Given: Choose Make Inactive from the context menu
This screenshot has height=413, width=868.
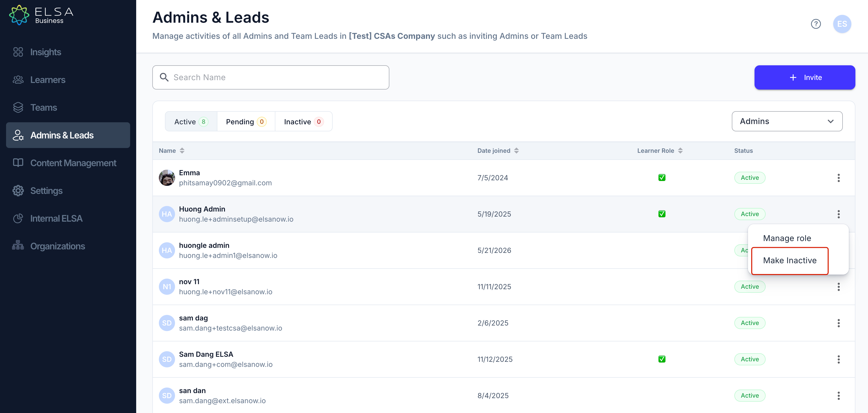Looking at the screenshot, I should click(x=790, y=260).
